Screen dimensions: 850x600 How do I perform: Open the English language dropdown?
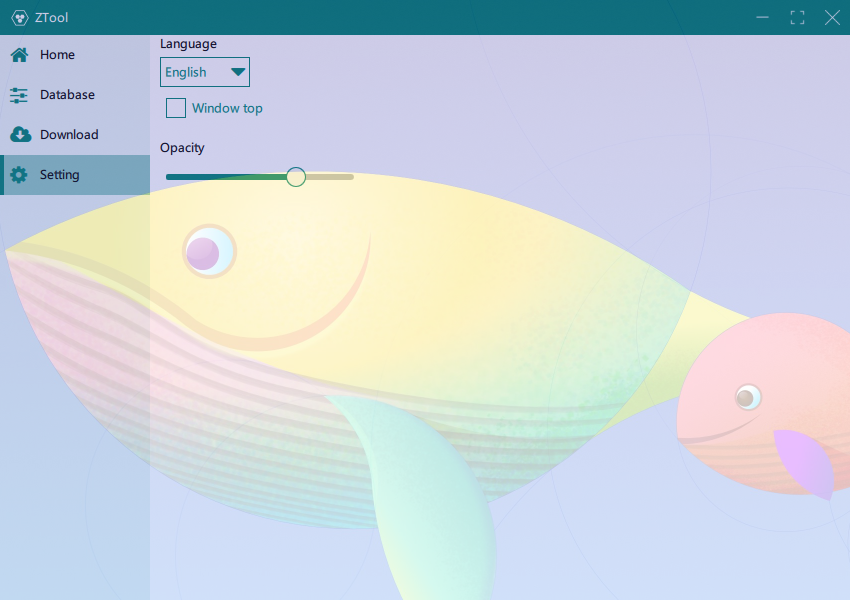click(205, 72)
